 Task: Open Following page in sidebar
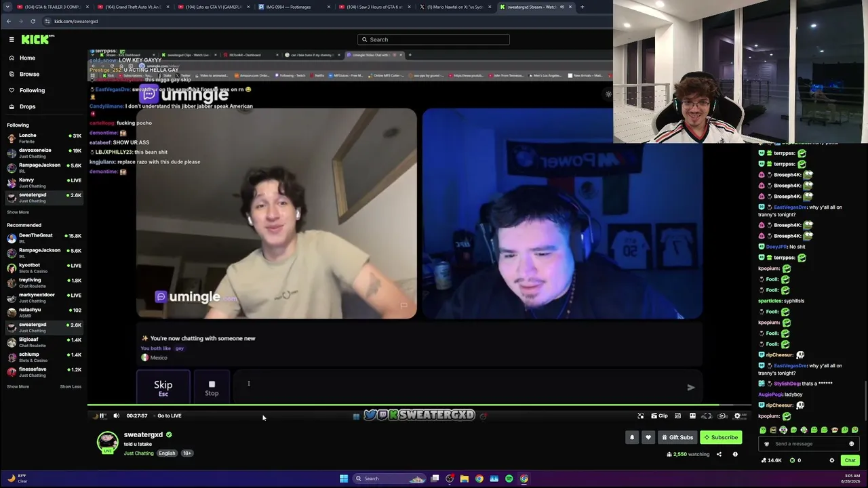pyautogui.click(x=32, y=90)
